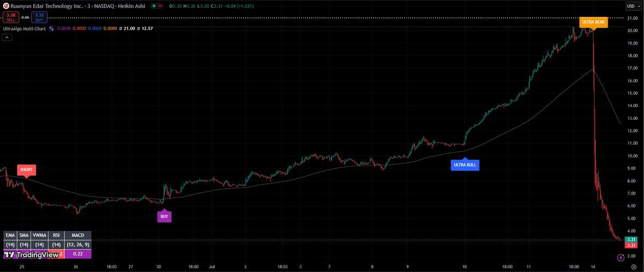
Task: Click the orange ULTRA BEAR signal label
Action: coord(593,22)
